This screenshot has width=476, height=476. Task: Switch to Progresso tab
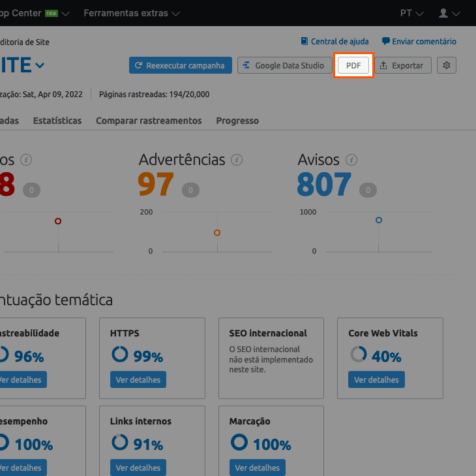(237, 121)
